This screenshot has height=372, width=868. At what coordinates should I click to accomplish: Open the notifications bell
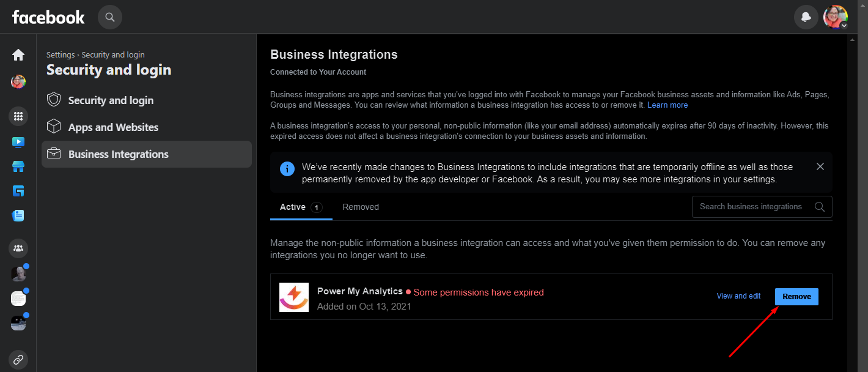[x=806, y=17]
